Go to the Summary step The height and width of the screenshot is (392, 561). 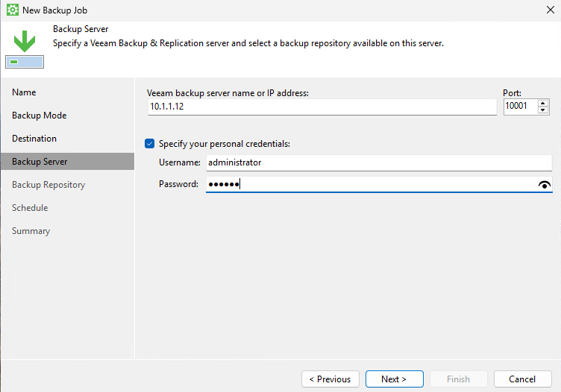point(31,231)
